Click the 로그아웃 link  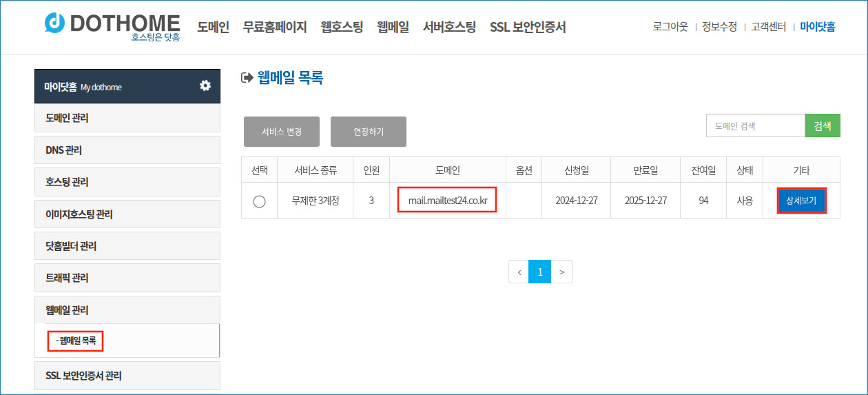(x=670, y=27)
